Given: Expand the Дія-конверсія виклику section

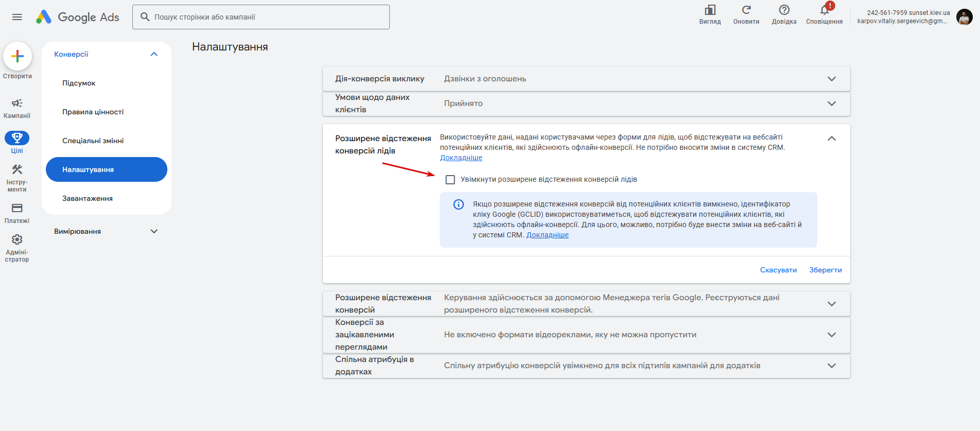Looking at the screenshot, I should click(x=831, y=79).
